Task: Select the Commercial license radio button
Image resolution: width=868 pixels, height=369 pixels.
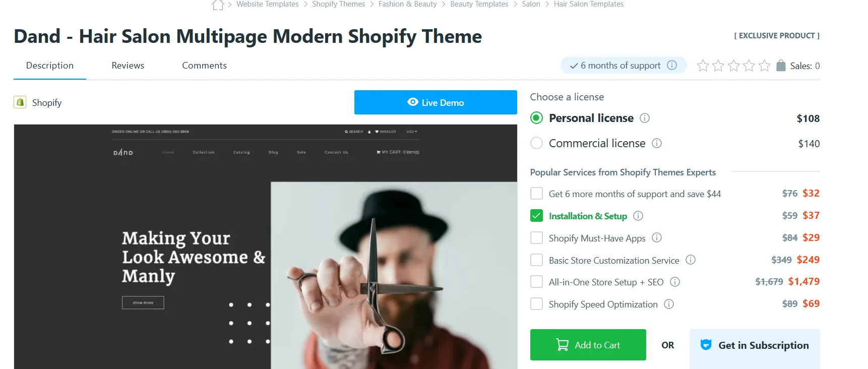Action: [537, 143]
